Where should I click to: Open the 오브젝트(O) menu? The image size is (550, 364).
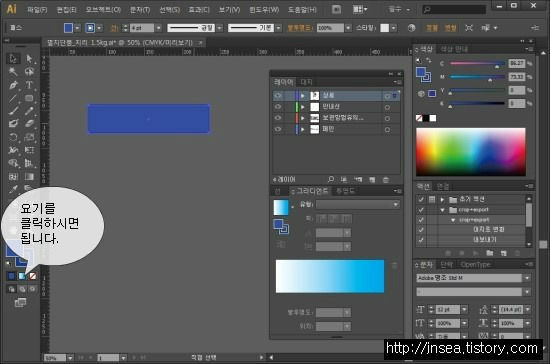click(x=103, y=9)
